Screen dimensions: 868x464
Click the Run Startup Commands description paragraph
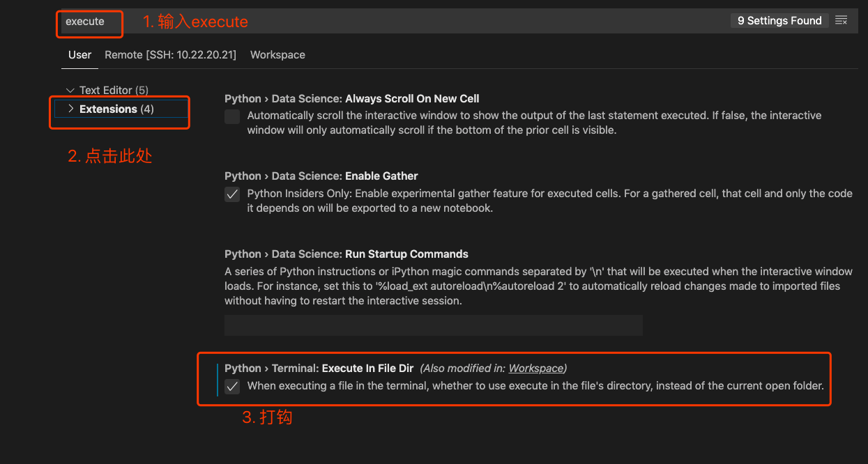(x=537, y=286)
